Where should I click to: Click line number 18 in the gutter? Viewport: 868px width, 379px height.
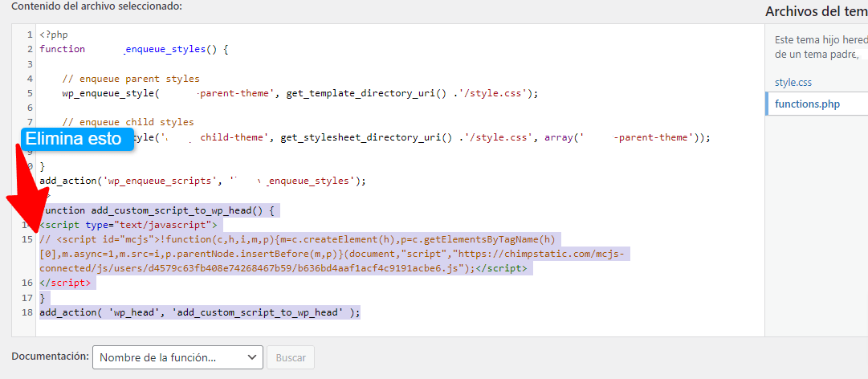pos(27,312)
